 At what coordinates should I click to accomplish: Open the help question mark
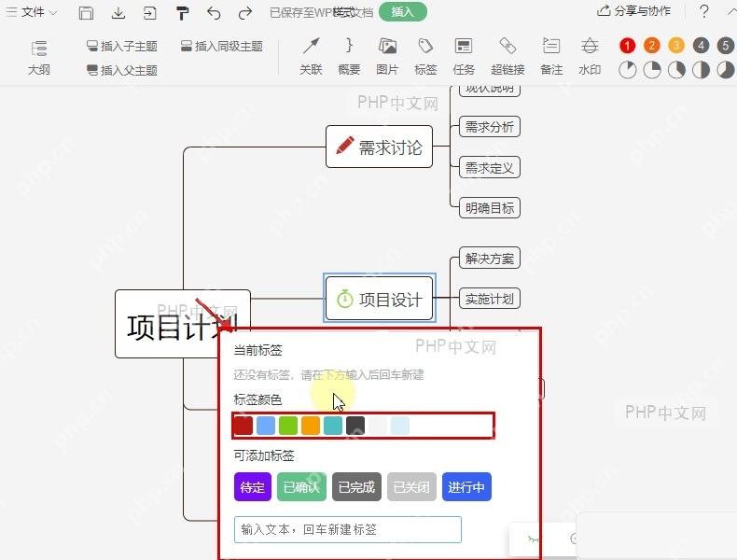click(703, 11)
